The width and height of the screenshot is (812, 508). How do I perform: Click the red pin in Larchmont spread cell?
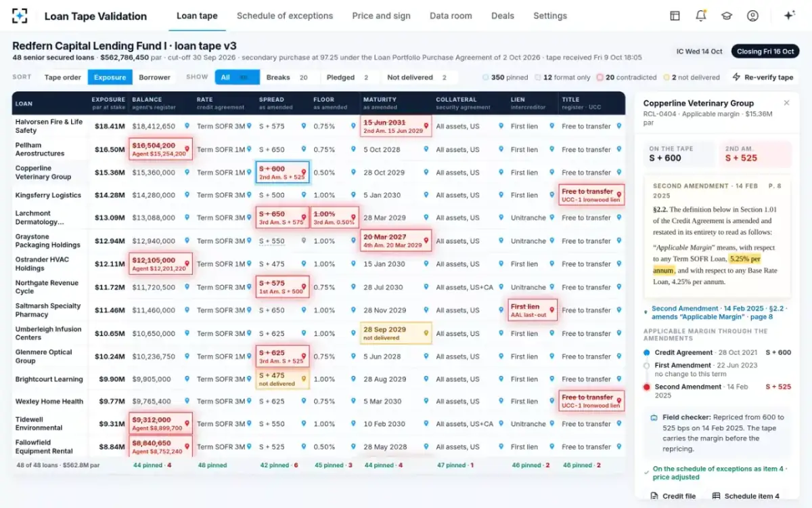pyautogui.click(x=303, y=218)
